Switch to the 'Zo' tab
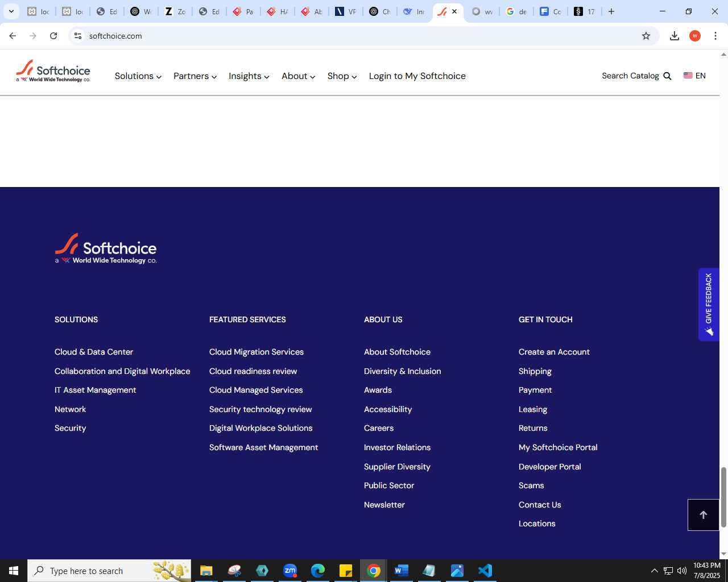 (x=175, y=11)
